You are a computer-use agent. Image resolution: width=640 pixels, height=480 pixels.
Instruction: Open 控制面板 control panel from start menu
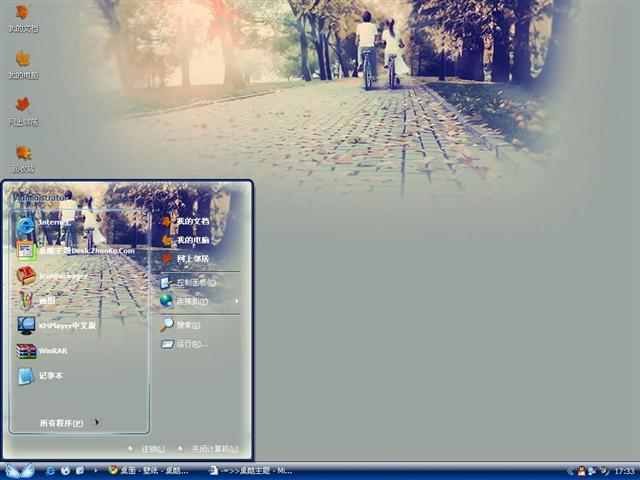[x=188, y=282]
